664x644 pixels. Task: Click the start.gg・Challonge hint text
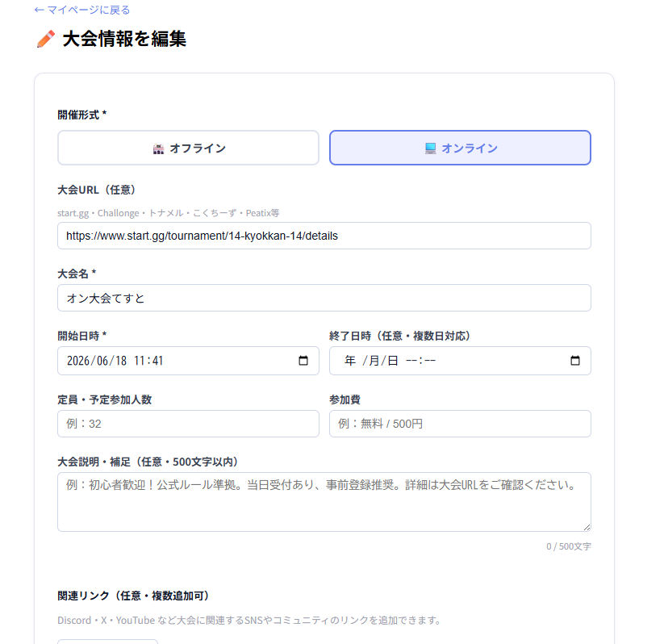tap(168, 213)
